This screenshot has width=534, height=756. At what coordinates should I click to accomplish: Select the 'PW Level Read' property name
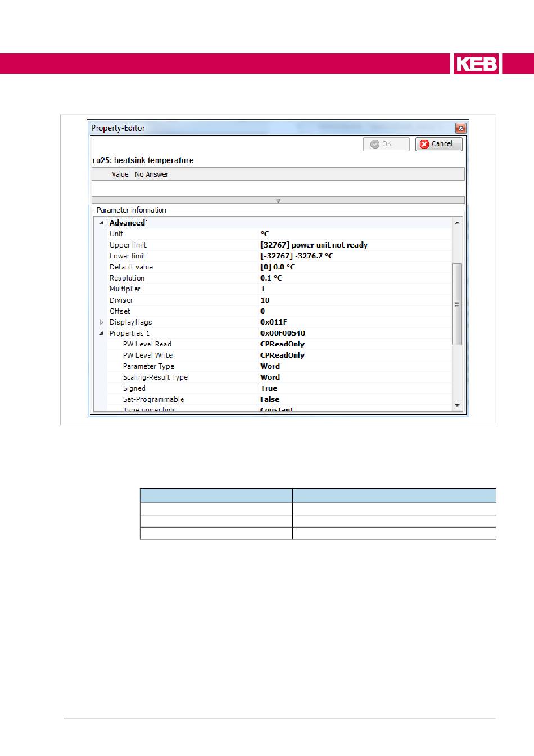[x=147, y=344]
